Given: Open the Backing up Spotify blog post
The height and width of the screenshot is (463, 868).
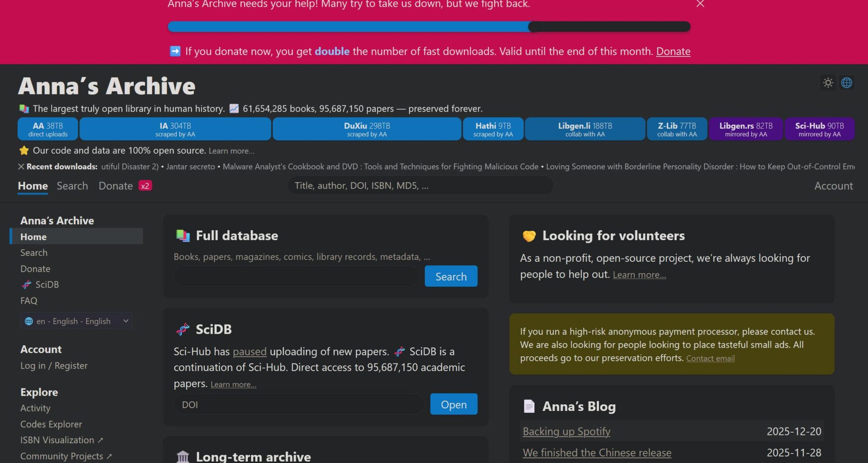Looking at the screenshot, I should click(x=566, y=431).
